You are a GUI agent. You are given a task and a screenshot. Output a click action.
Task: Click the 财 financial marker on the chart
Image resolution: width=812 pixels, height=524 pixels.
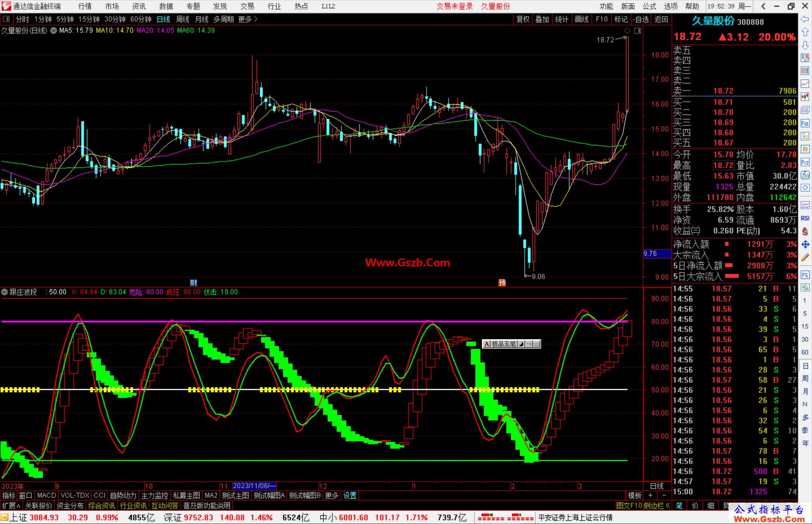tap(194, 283)
